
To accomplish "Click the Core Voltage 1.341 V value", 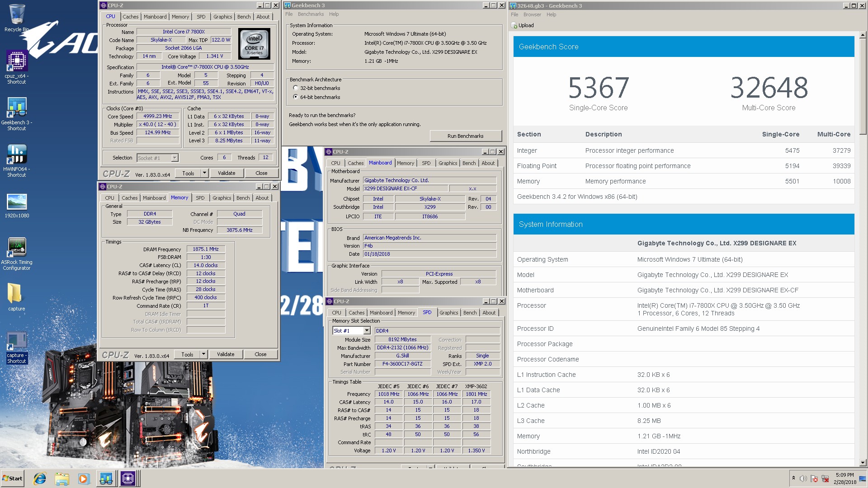I will 215,56.
